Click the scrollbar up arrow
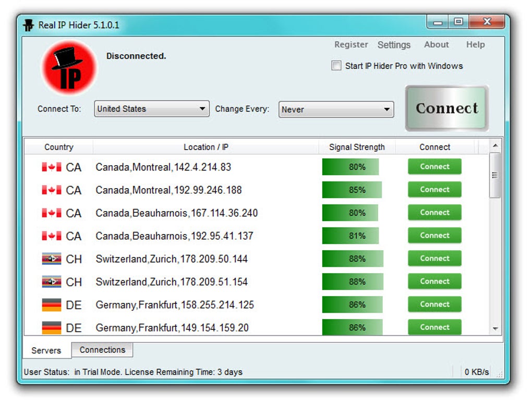The height and width of the screenshot is (404, 532). [x=495, y=145]
